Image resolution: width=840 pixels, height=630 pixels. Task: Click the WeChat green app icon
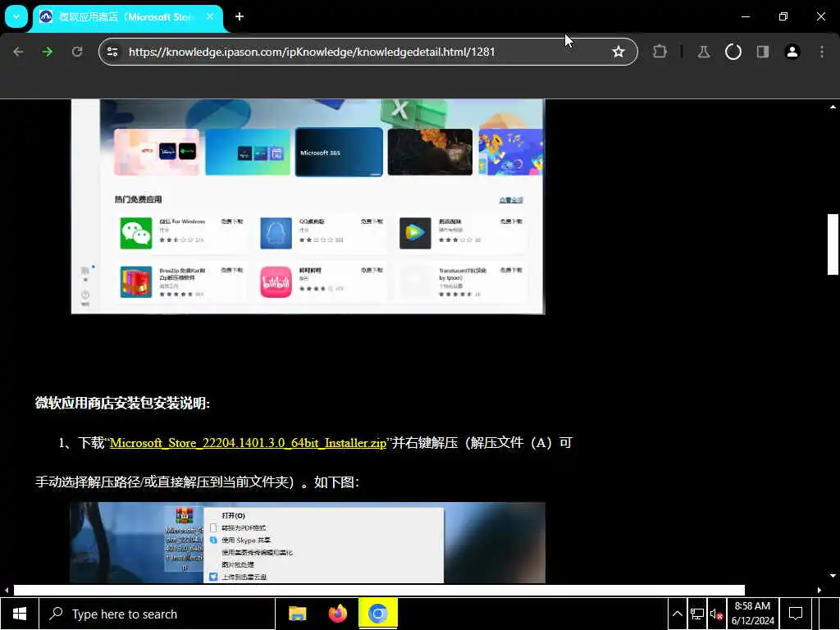click(x=136, y=233)
